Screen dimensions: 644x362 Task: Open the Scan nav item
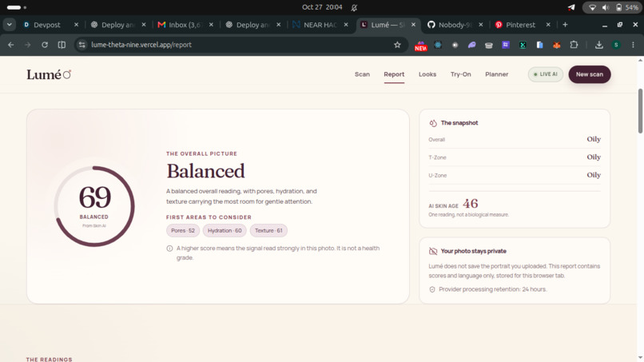362,74
